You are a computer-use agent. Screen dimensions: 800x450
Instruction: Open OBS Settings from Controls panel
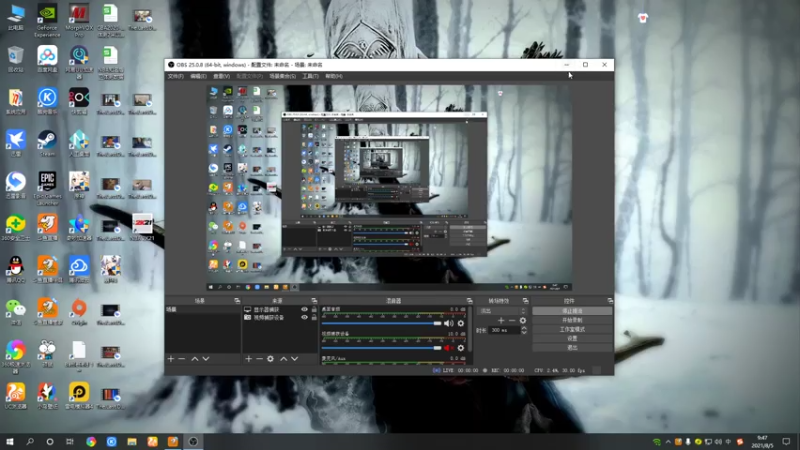(572, 338)
